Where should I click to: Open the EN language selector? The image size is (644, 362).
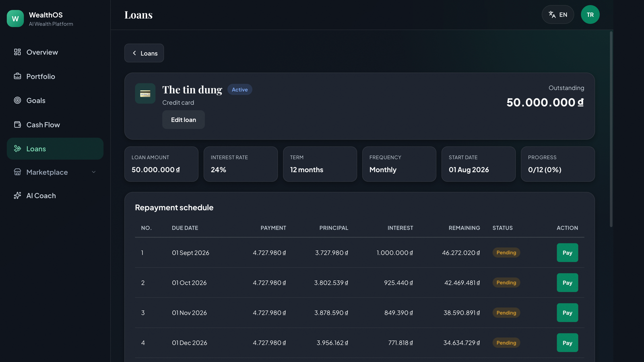coord(558,14)
